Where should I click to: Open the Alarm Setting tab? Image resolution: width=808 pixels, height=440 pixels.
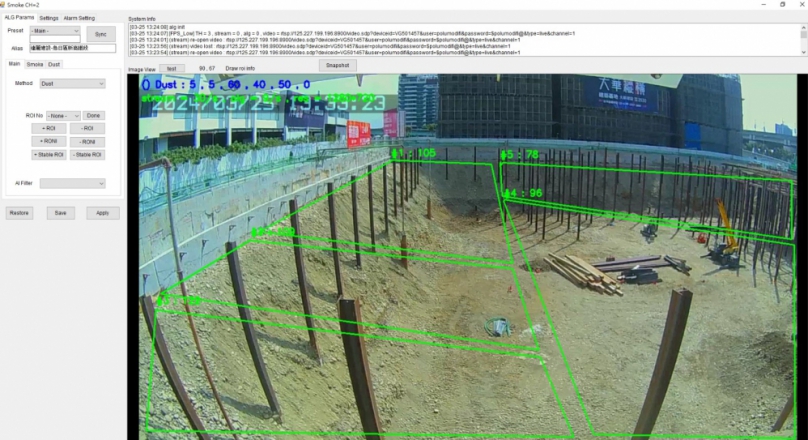(79, 18)
